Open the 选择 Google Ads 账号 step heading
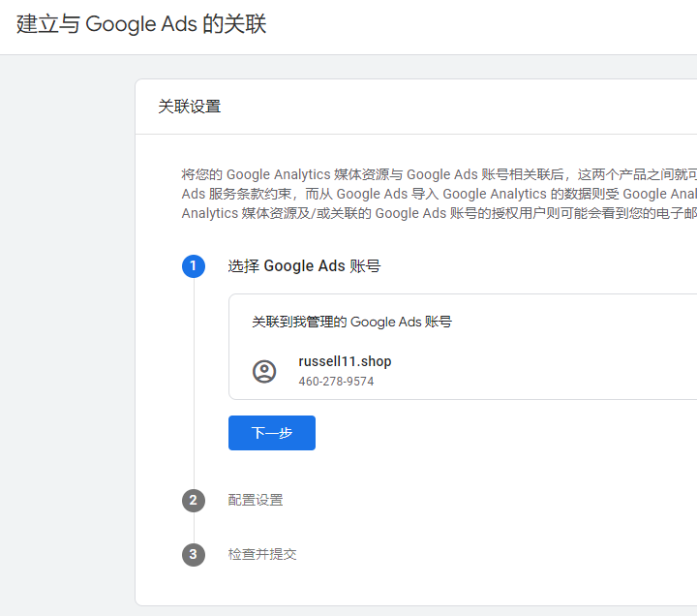 point(304,265)
